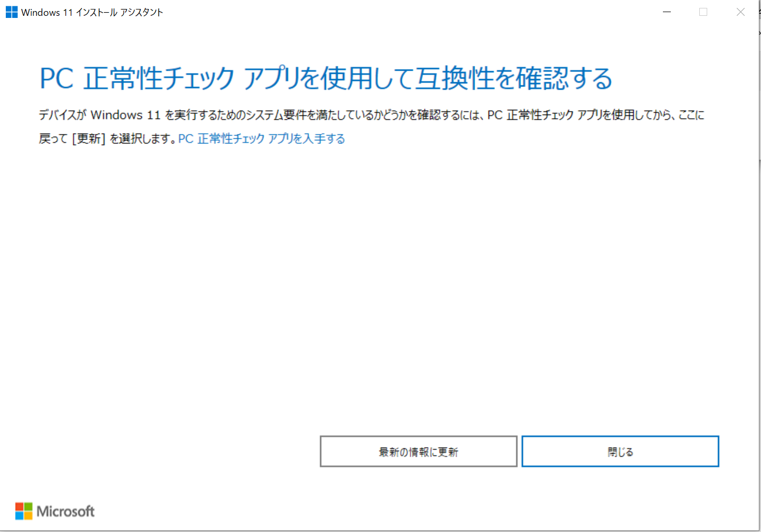
Task: Click the Windows logo icon in title bar
Action: coord(12,12)
